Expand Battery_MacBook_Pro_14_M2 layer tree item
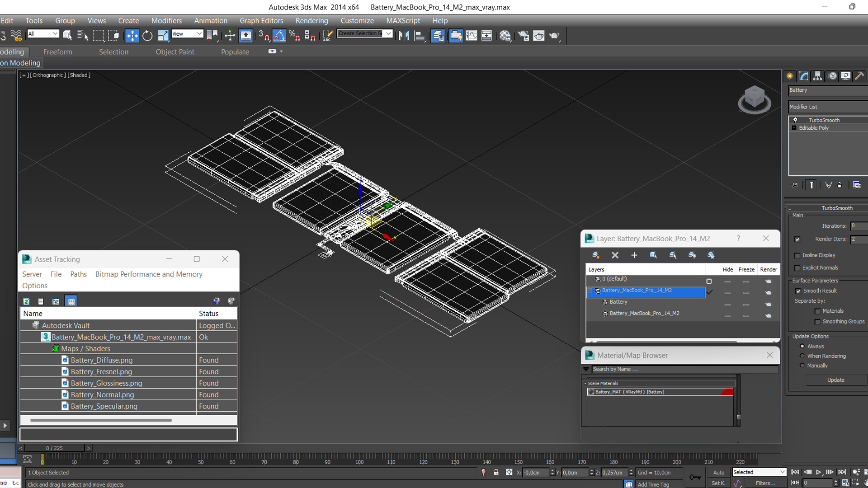Screen dimensions: 868x488 (x=589, y=290)
